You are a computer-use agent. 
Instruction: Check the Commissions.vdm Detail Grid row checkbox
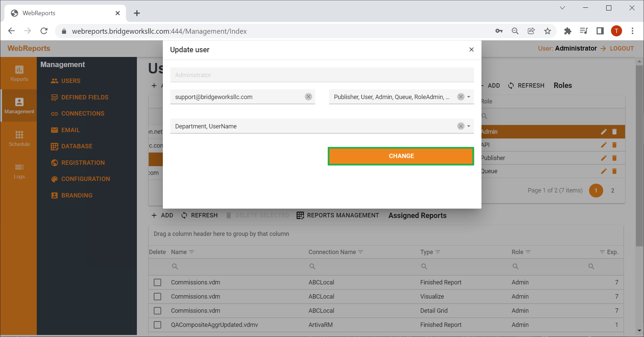[x=157, y=311]
